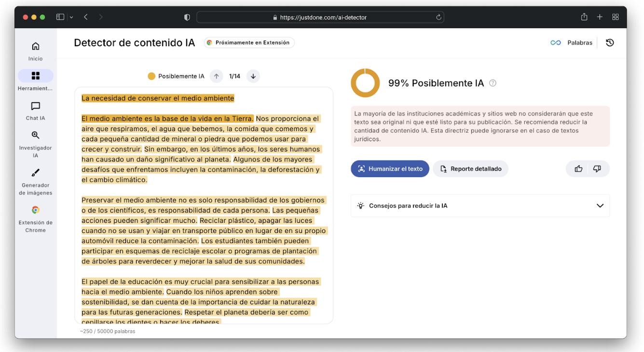Click the 99% detection progress ring
644x352 pixels.
pos(365,82)
